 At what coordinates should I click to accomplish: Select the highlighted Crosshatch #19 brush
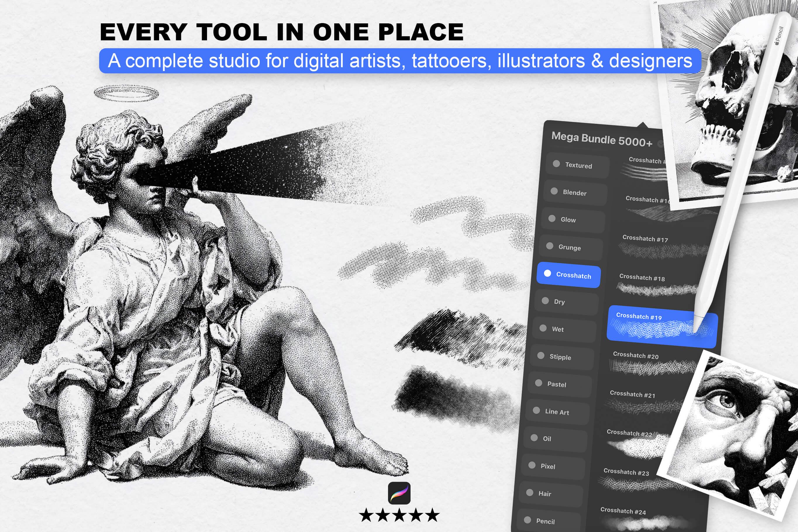(x=662, y=327)
